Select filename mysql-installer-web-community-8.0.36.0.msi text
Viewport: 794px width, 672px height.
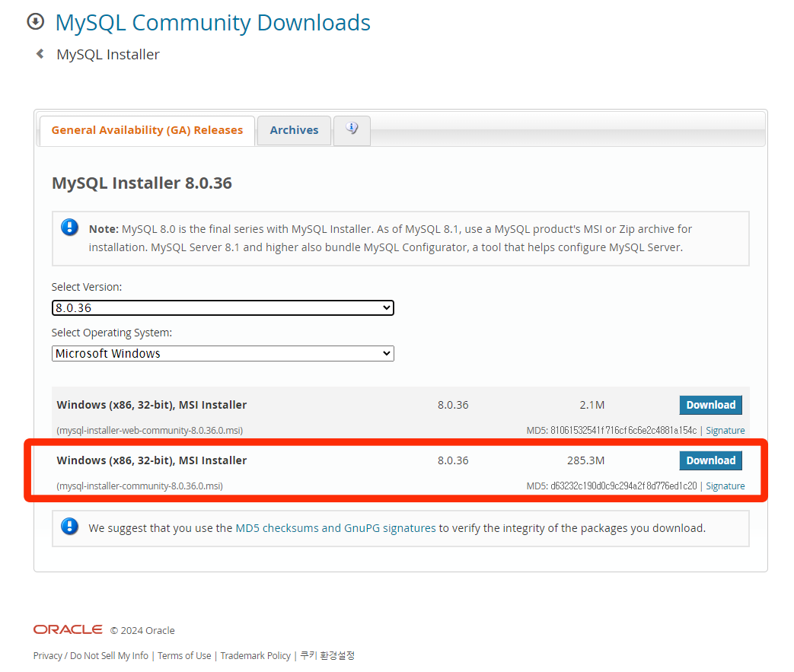(x=150, y=431)
